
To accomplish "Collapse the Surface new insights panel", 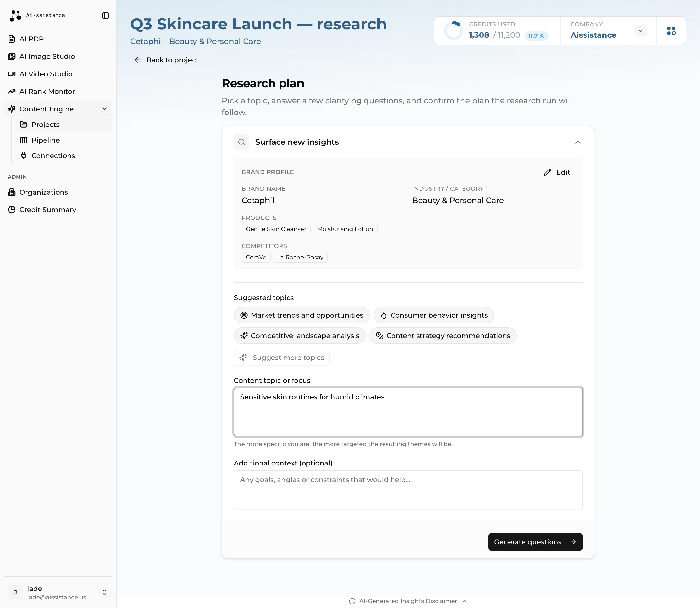I will (x=578, y=142).
